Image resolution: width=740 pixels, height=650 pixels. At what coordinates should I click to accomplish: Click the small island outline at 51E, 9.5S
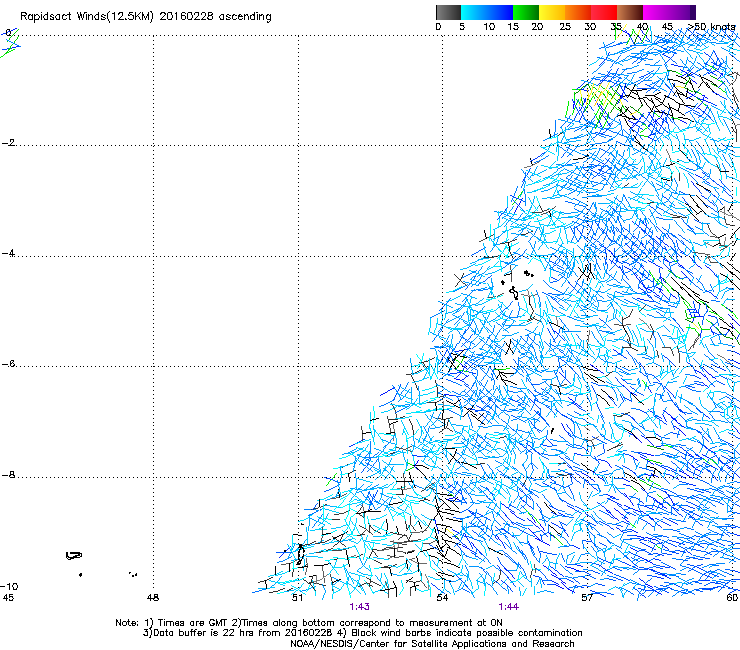pos(300,555)
